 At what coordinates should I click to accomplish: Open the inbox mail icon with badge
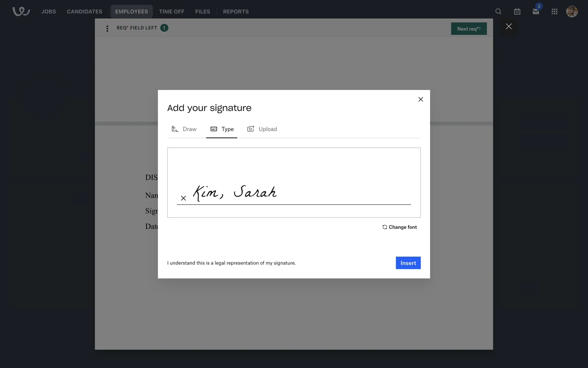(x=536, y=11)
